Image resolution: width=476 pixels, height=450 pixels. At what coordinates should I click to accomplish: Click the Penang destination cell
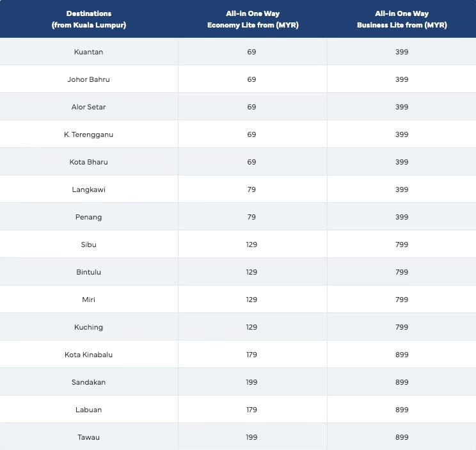[89, 217]
